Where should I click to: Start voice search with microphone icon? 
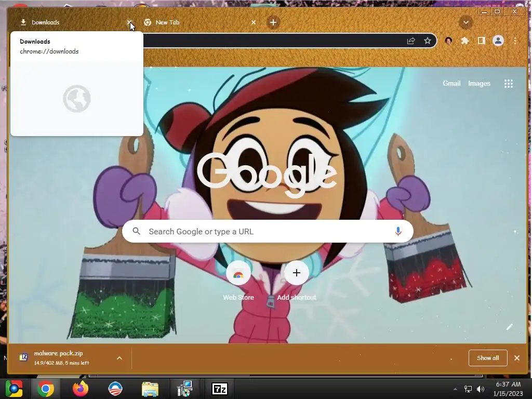[398, 231]
